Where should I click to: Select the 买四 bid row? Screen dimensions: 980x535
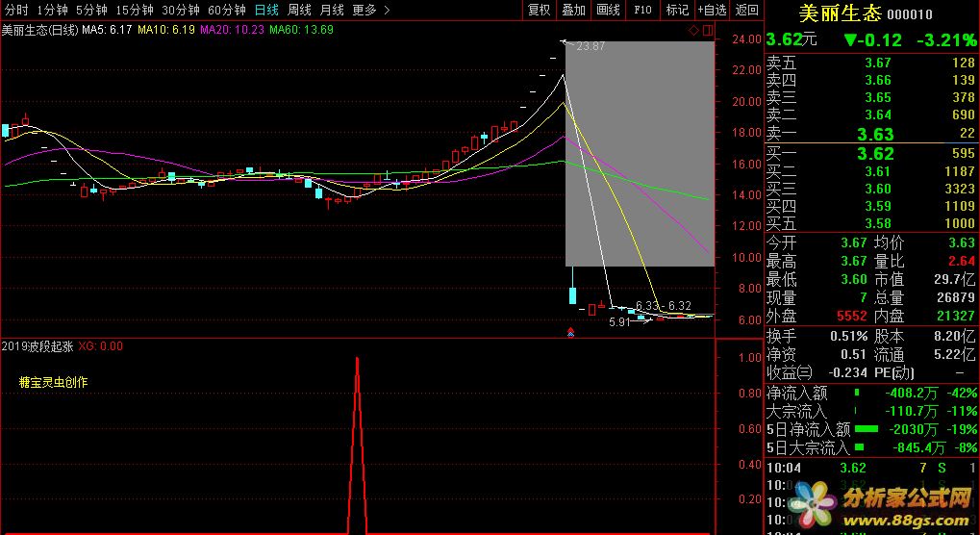(x=871, y=206)
